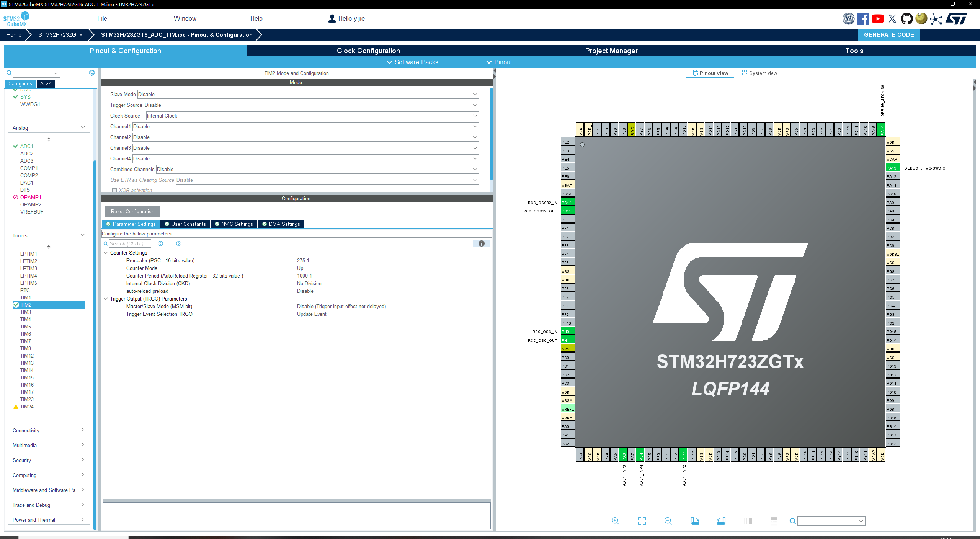The height and width of the screenshot is (539, 980).
Task: Click the parameter info icon
Action: coord(482,243)
